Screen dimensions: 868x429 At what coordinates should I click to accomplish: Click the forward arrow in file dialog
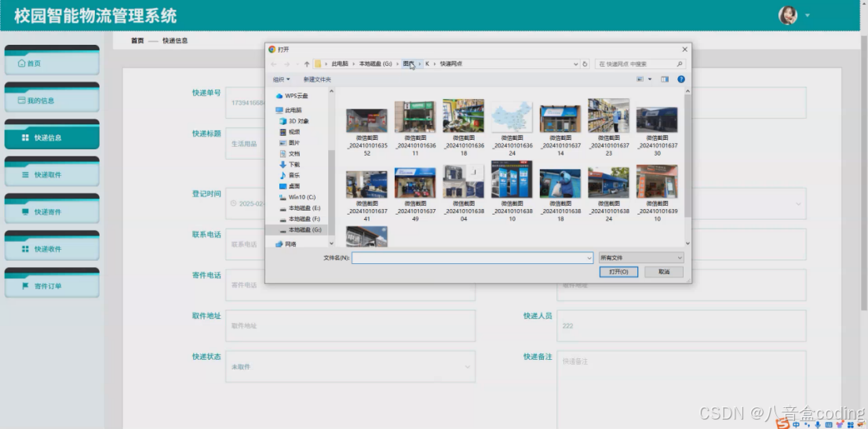(x=286, y=64)
